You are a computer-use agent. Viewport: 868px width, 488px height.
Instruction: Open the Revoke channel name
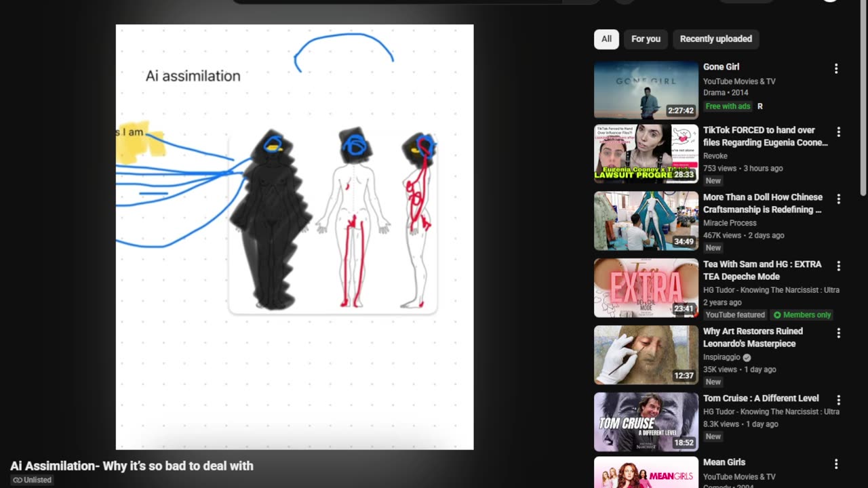715,156
